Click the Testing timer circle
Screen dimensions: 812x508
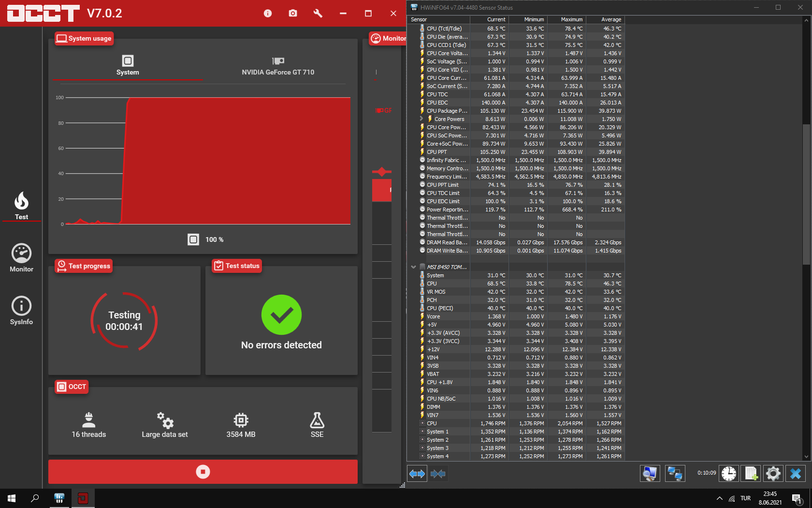click(x=124, y=321)
